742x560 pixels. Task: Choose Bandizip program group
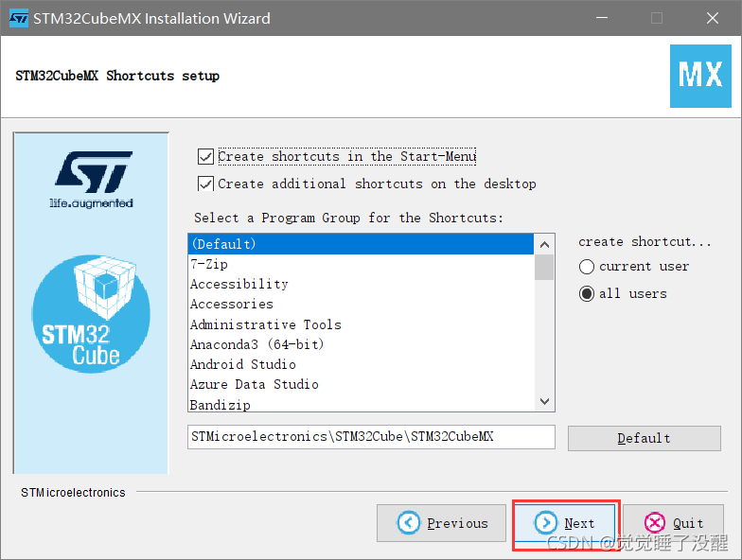(x=362, y=403)
